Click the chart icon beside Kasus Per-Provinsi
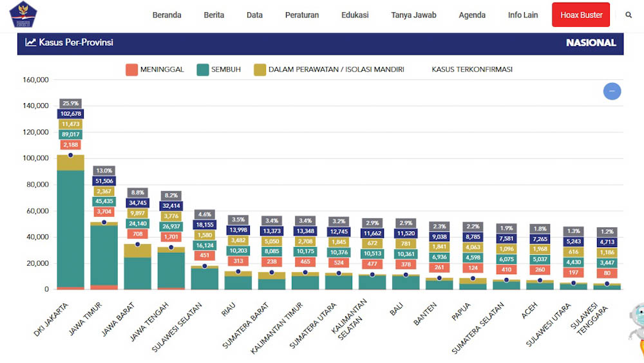 click(x=30, y=42)
